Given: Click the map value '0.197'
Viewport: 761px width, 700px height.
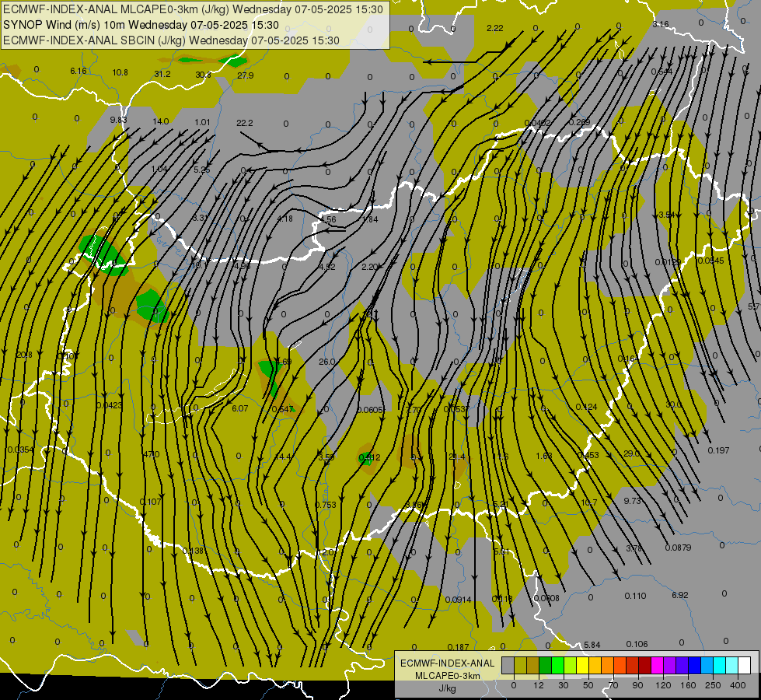Looking at the screenshot, I should (718, 450).
